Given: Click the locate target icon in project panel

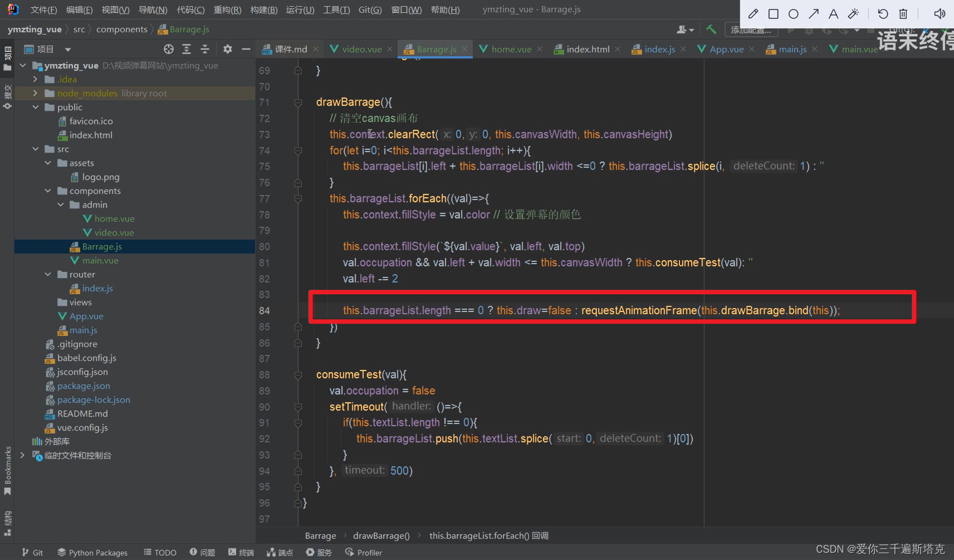Looking at the screenshot, I should coord(169,49).
